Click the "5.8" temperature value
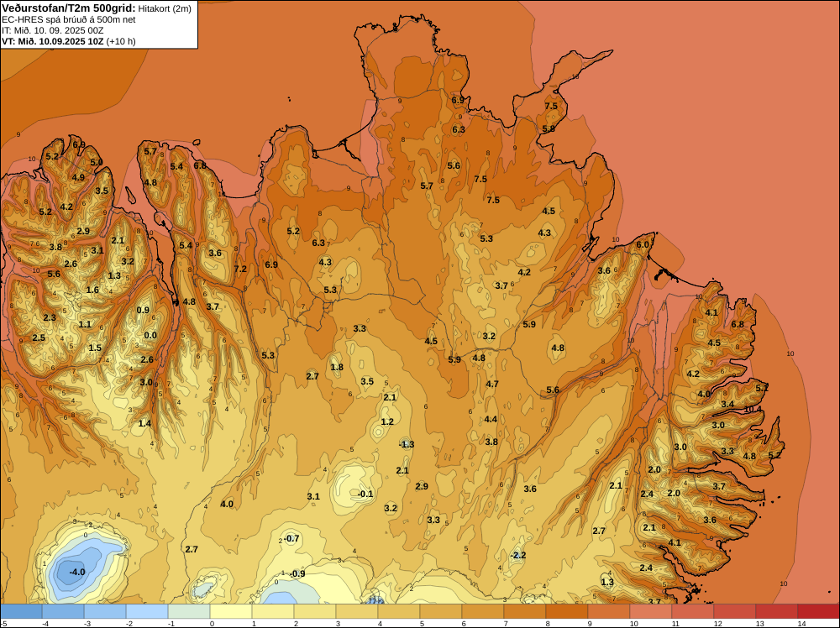This screenshot has width=840, height=628. [x=549, y=129]
